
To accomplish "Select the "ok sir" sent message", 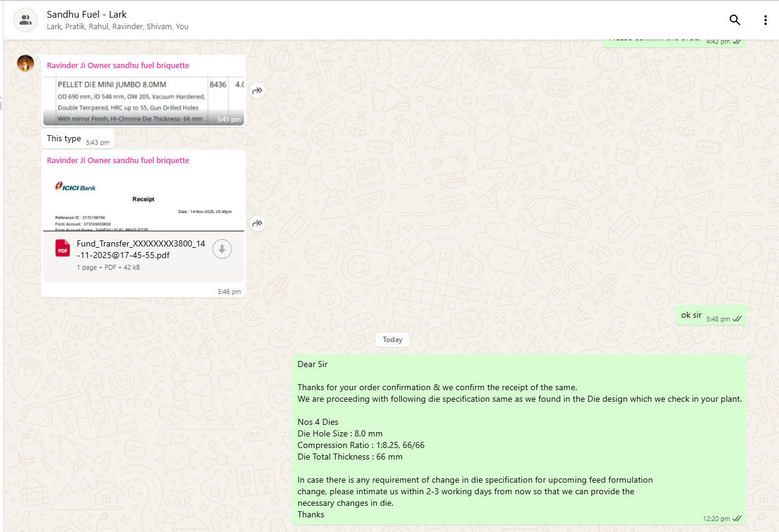I will [x=691, y=315].
